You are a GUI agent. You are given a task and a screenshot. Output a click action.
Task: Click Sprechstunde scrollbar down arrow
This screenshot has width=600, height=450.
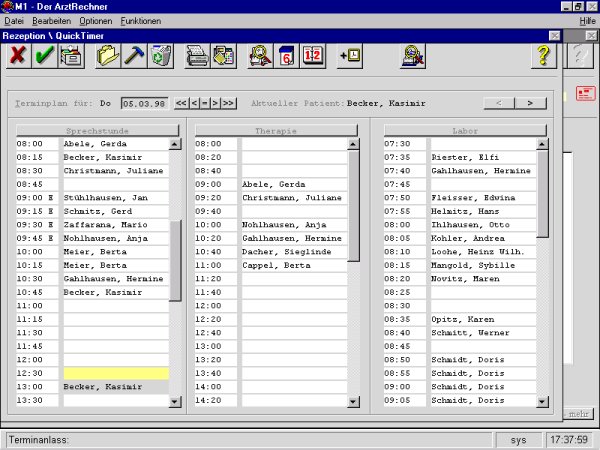[x=175, y=401]
